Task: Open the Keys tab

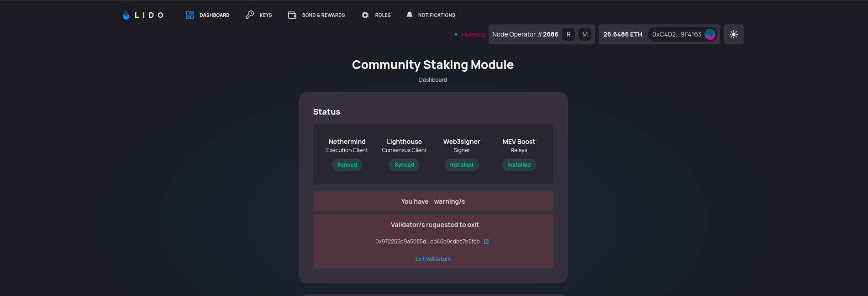Action: tap(266, 15)
